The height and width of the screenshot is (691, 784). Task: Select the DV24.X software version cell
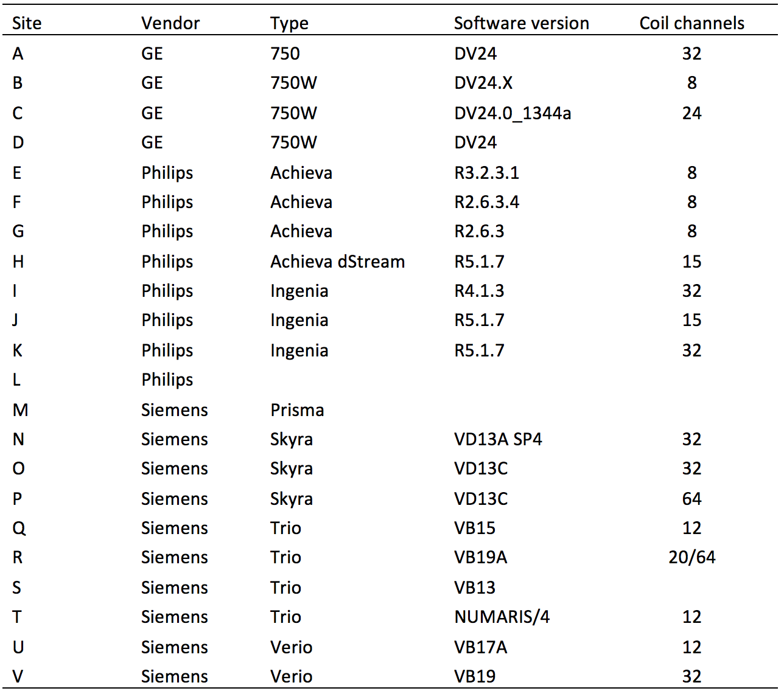pos(483,83)
